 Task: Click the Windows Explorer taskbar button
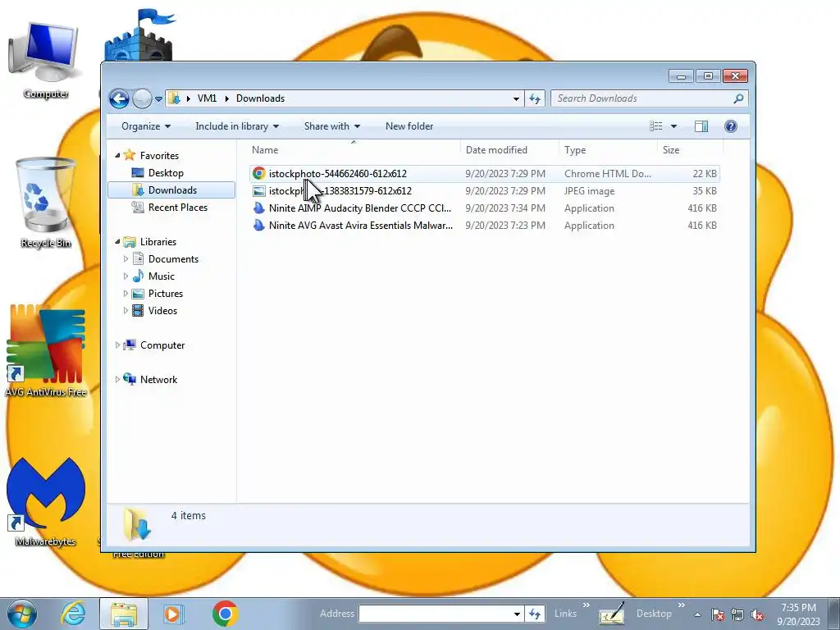coord(124,614)
